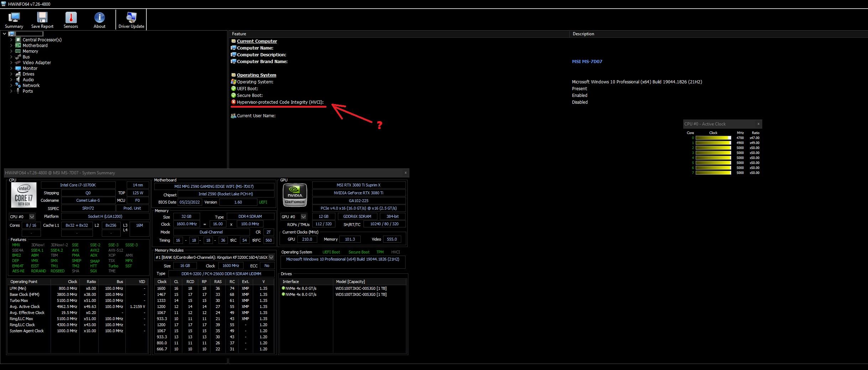Expand the Video Adapter node
This screenshot has height=370, width=868.
pos(11,62)
